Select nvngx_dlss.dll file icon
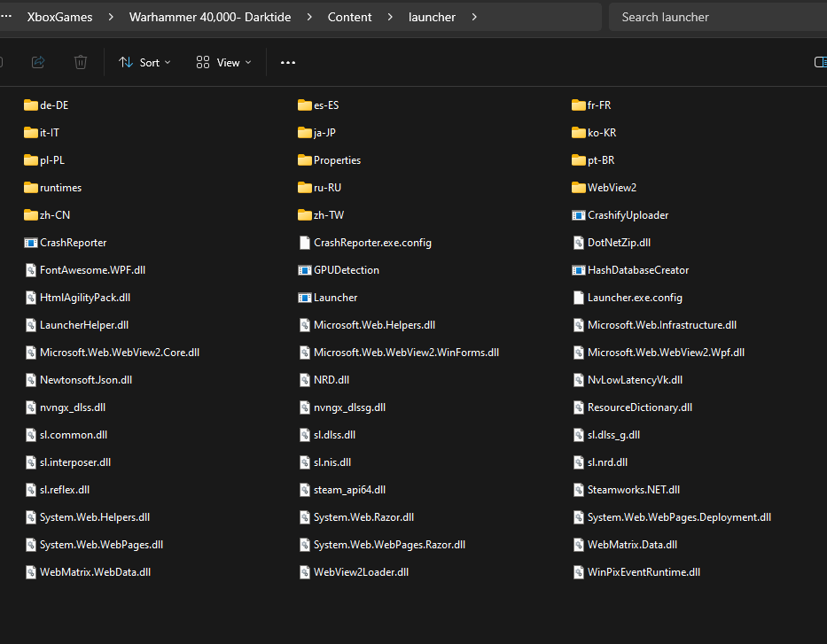 tap(31, 407)
